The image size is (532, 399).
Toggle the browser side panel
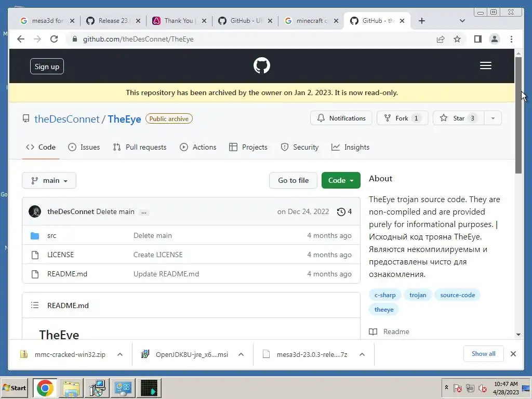(x=478, y=39)
